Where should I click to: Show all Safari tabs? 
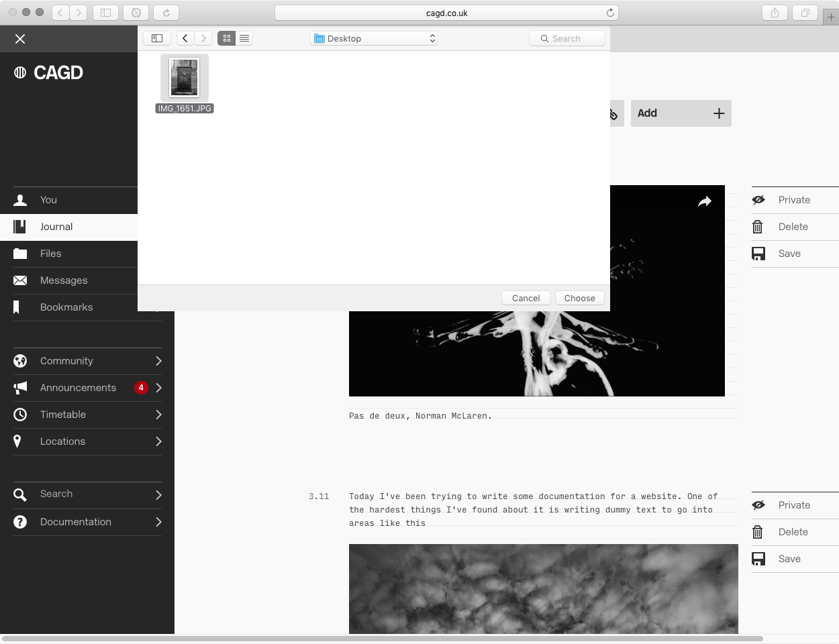[x=805, y=12]
